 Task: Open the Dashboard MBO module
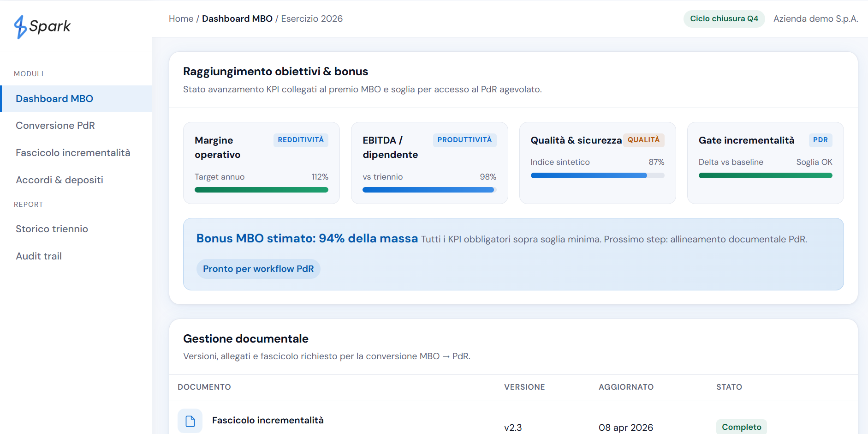pyautogui.click(x=76, y=99)
